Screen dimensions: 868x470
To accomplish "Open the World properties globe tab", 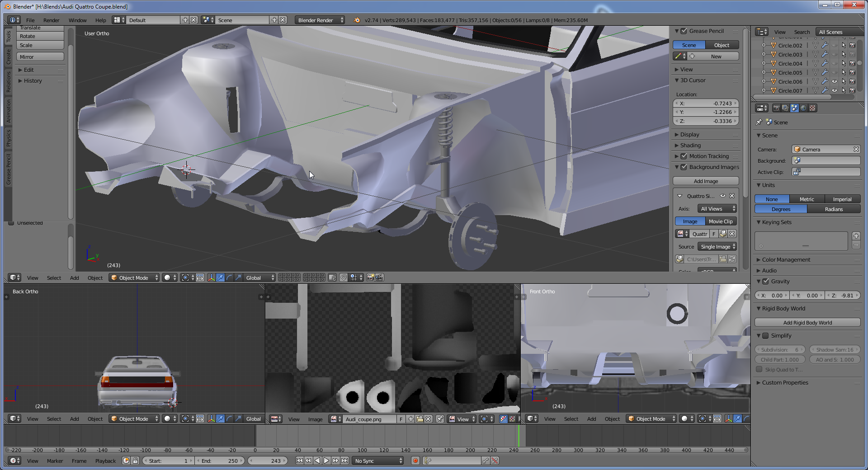I will click(803, 108).
